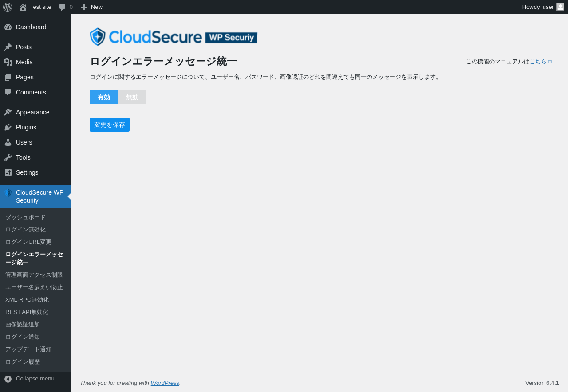Open the manual via こちら link

pos(538,62)
